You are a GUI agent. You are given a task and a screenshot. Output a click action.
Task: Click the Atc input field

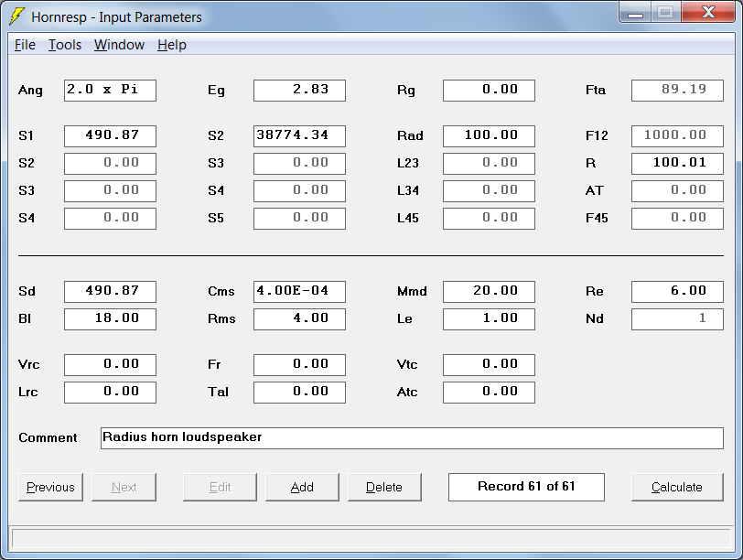(489, 393)
